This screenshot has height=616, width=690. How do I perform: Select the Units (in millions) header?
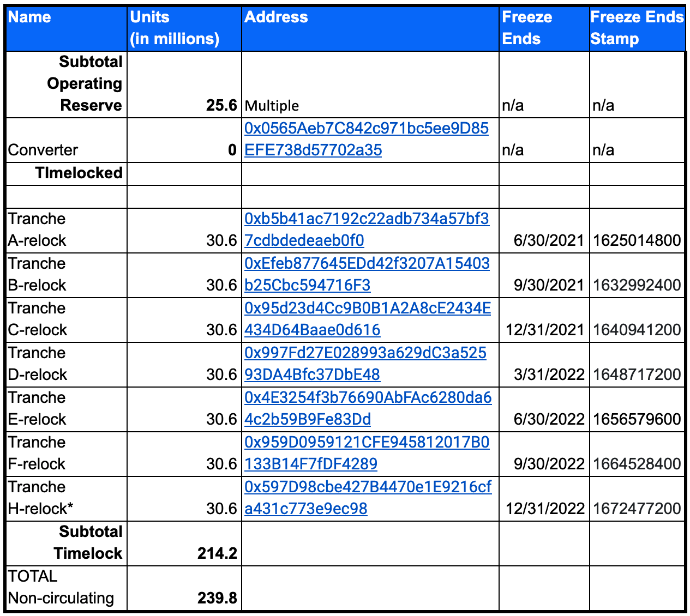pos(184,28)
